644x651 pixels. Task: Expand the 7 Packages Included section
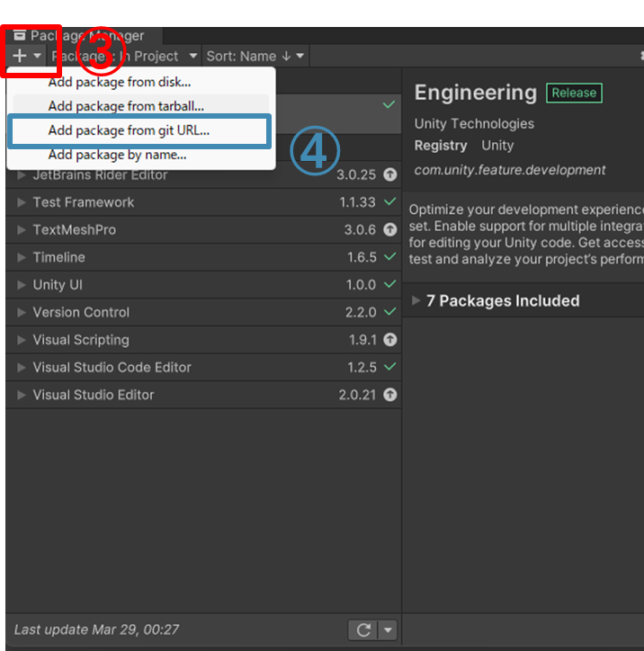click(416, 300)
